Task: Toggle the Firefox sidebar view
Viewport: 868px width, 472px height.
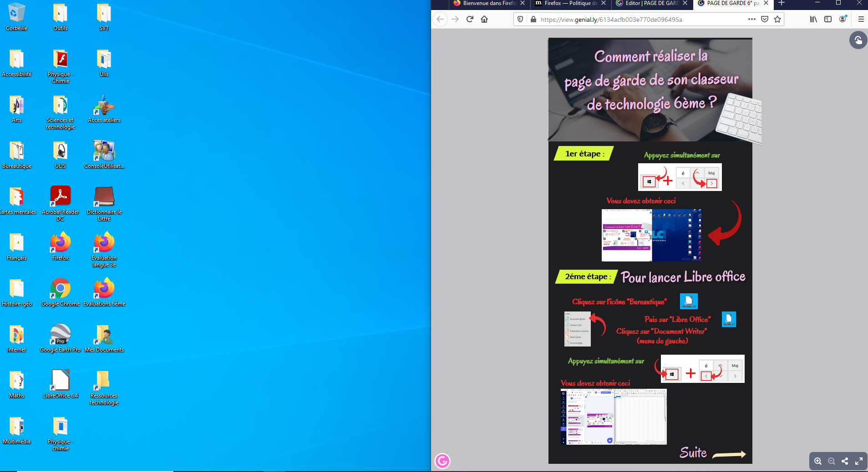Action: pos(828,19)
